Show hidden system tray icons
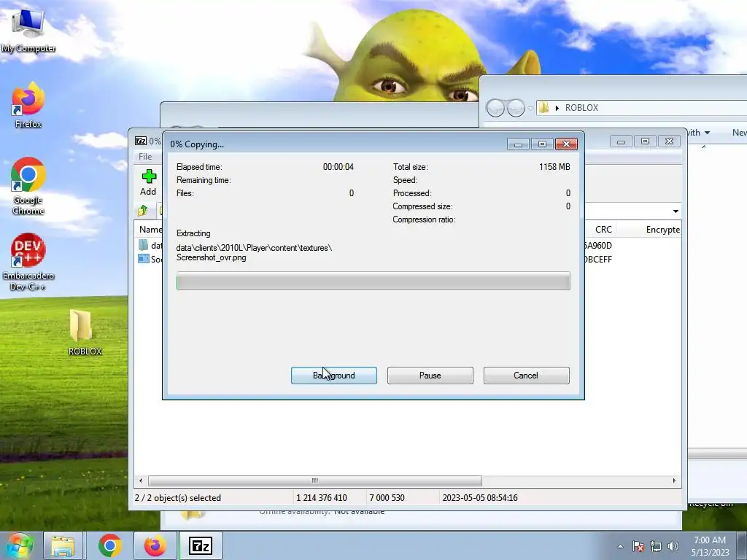This screenshot has width=747, height=560. coord(620,546)
